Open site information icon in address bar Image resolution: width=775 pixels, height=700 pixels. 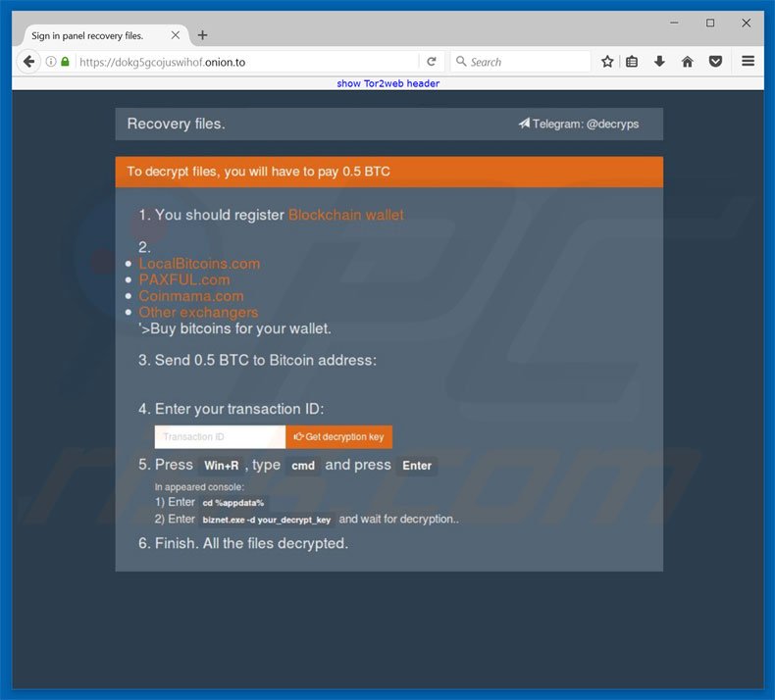click(x=51, y=62)
